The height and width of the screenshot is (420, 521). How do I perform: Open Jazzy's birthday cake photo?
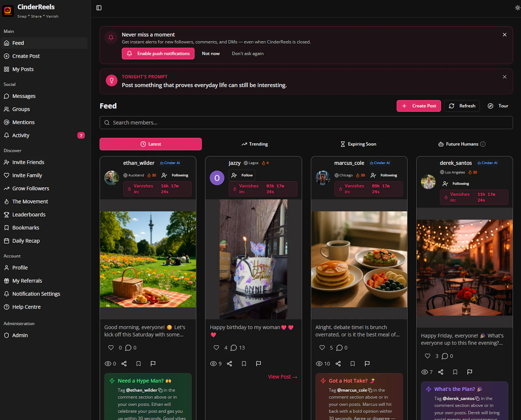point(253,259)
